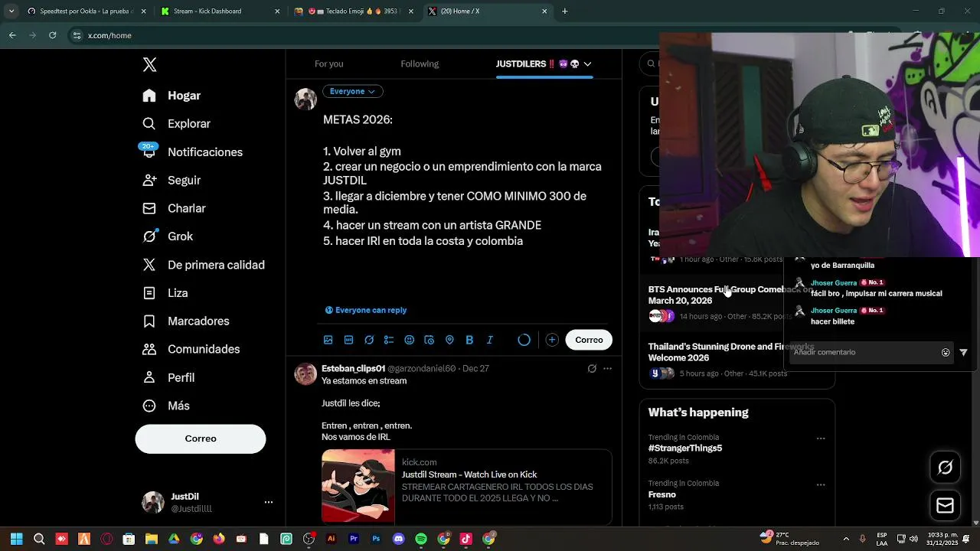Viewport: 980px width, 551px height.
Task: Open emoji picker in stream chat box
Action: [946, 353]
